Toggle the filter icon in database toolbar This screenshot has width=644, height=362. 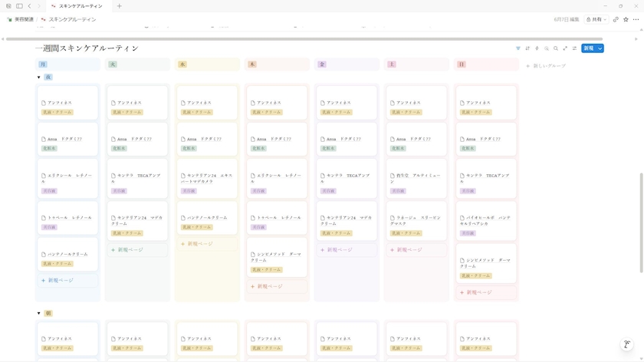tap(518, 48)
